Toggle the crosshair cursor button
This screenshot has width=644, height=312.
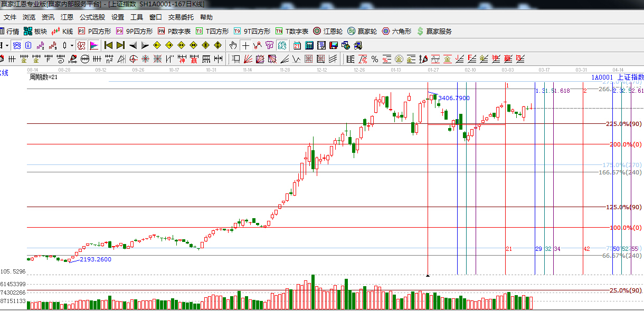click(245, 45)
